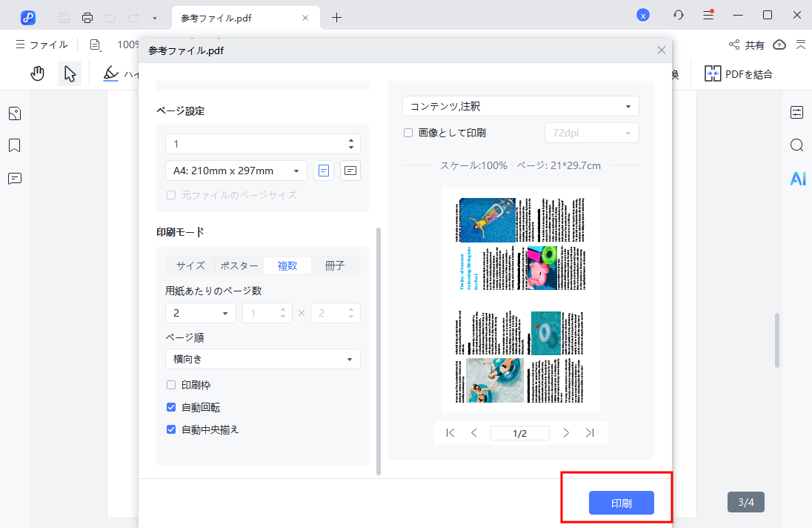This screenshot has width=812, height=528.
Task: Activate the selection cursor tool
Action: [70, 73]
